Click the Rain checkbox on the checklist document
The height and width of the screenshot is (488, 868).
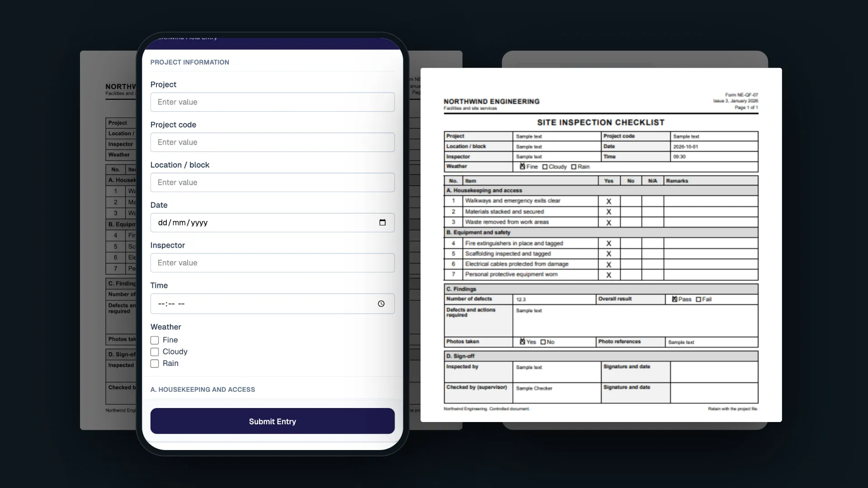(x=574, y=167)
